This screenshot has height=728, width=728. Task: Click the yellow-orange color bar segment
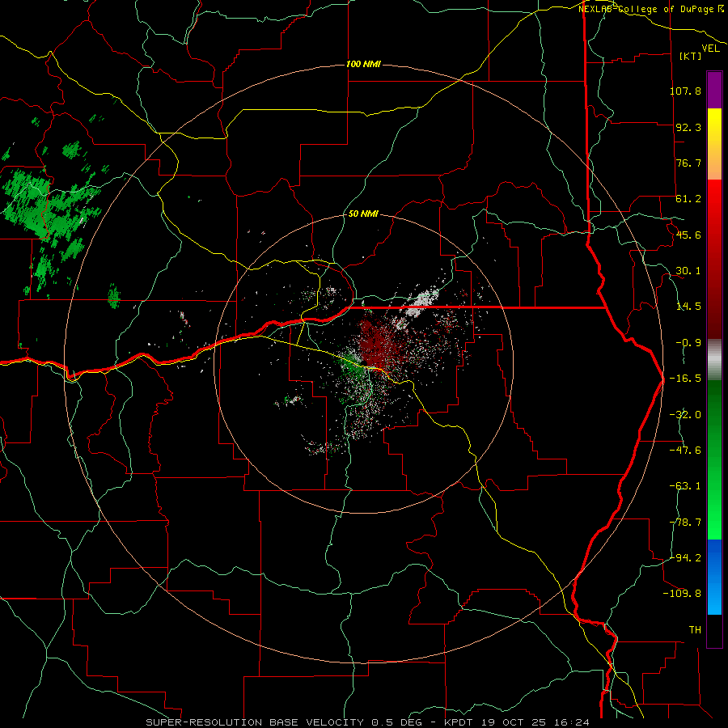714,144
